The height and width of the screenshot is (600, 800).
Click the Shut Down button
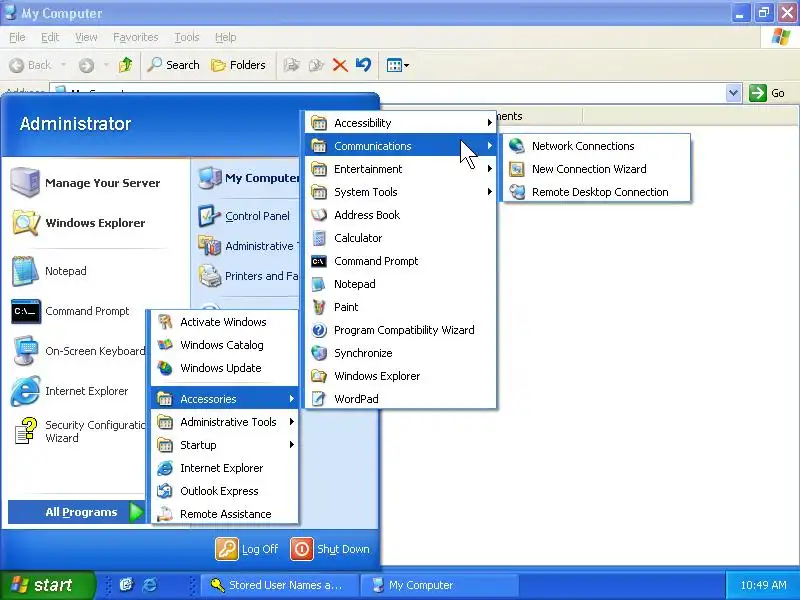(x=330, y=549)
